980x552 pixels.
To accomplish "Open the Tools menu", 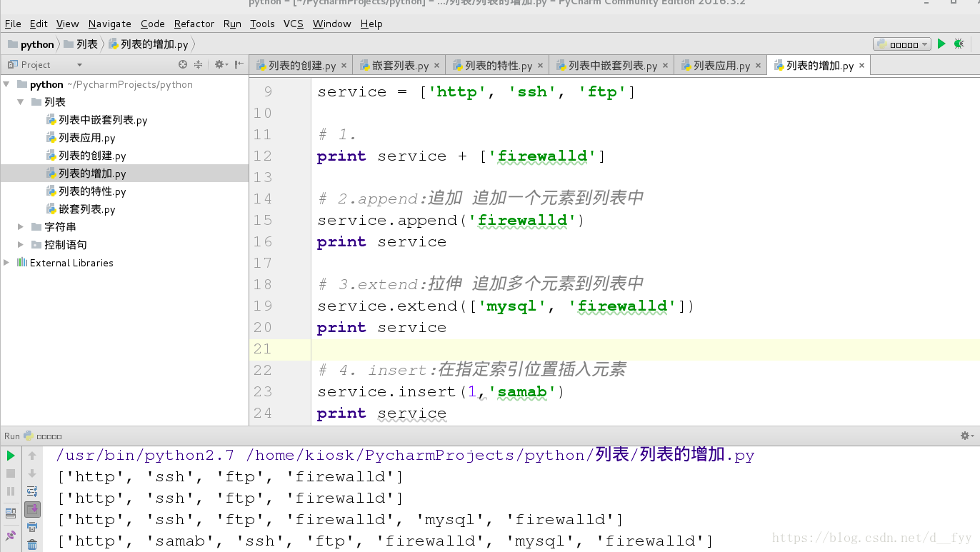I will (x=262, y=24).
